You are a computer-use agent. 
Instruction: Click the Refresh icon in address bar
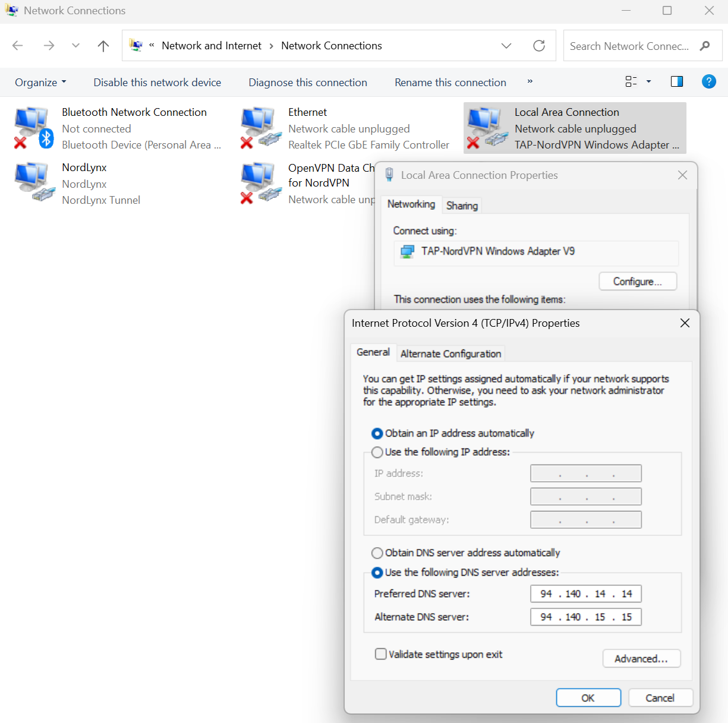(x=539, y=46)
